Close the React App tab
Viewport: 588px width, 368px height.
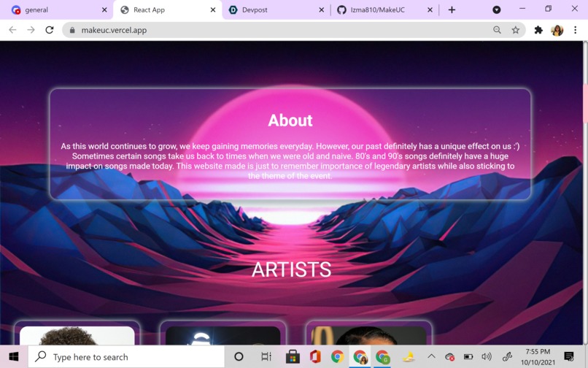coord(213,9)
